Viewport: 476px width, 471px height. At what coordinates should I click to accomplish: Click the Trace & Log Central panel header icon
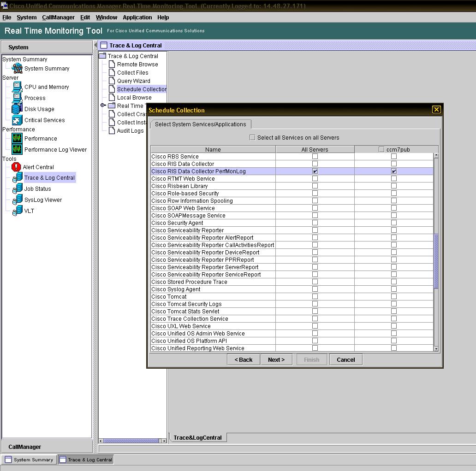[104, 45]
